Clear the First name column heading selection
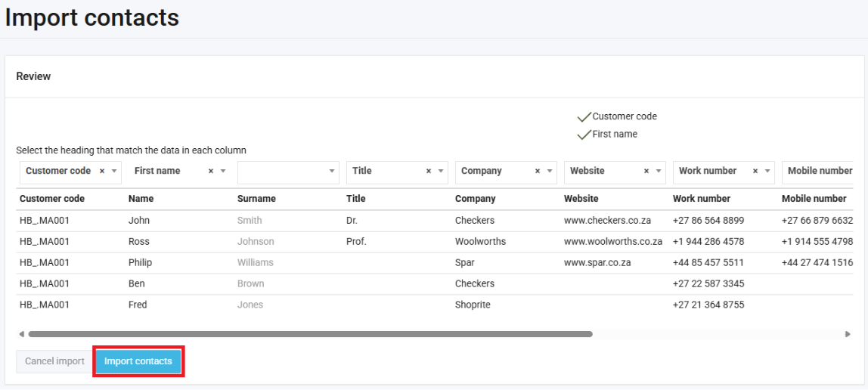 coord(211,172)
